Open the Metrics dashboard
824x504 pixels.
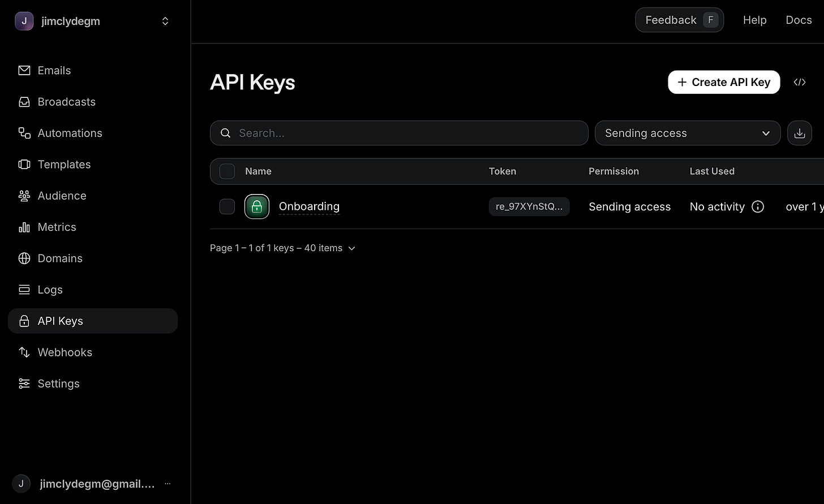57,227
